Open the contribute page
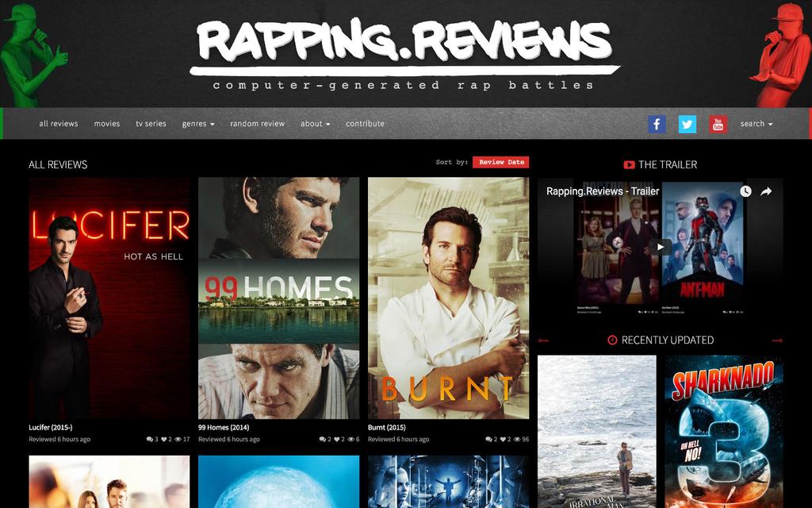 [365, 124]
